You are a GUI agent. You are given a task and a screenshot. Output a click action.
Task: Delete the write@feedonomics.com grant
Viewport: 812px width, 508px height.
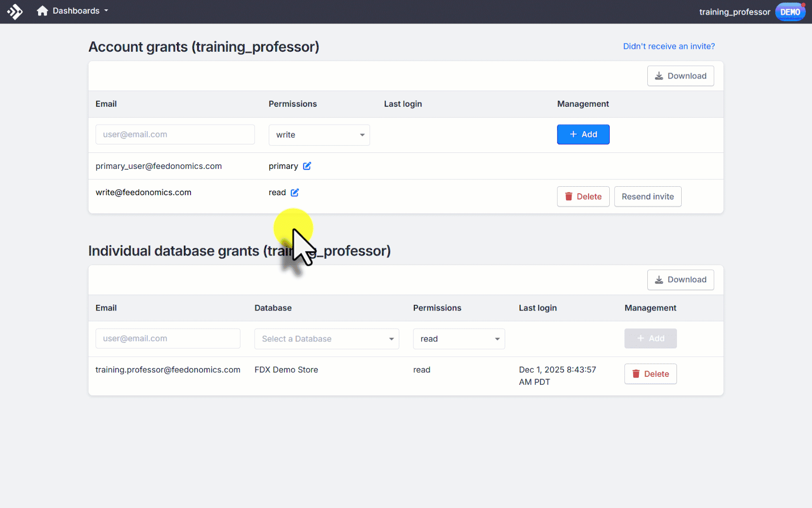tap(583, 197)
